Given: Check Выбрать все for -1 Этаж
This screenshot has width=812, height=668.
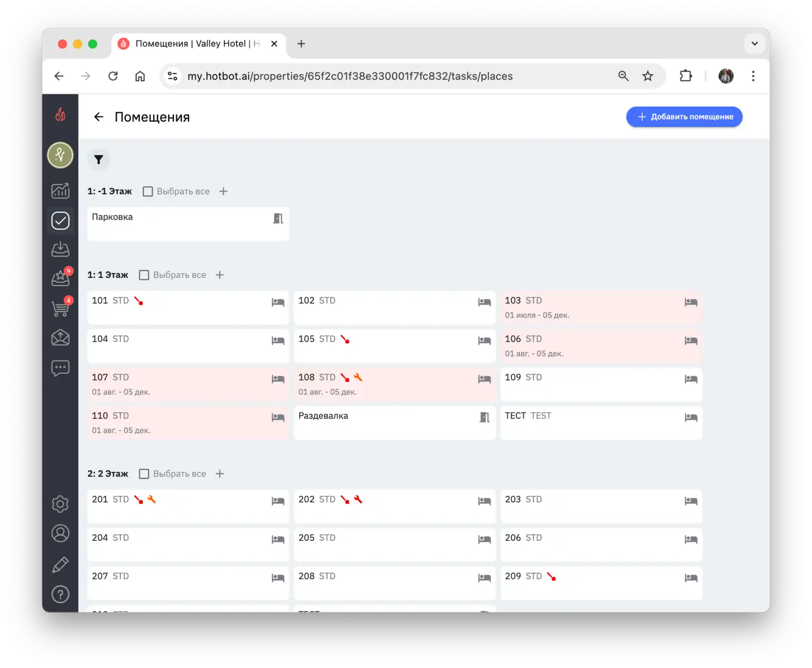Looking at the screenshot, I should click(x=148, y=191).
